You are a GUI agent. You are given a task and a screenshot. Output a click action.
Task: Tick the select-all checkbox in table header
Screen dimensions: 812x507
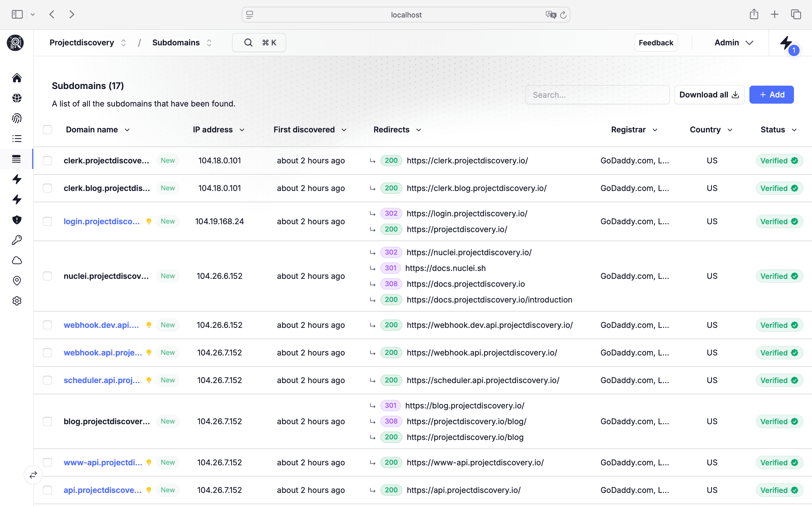47,130
